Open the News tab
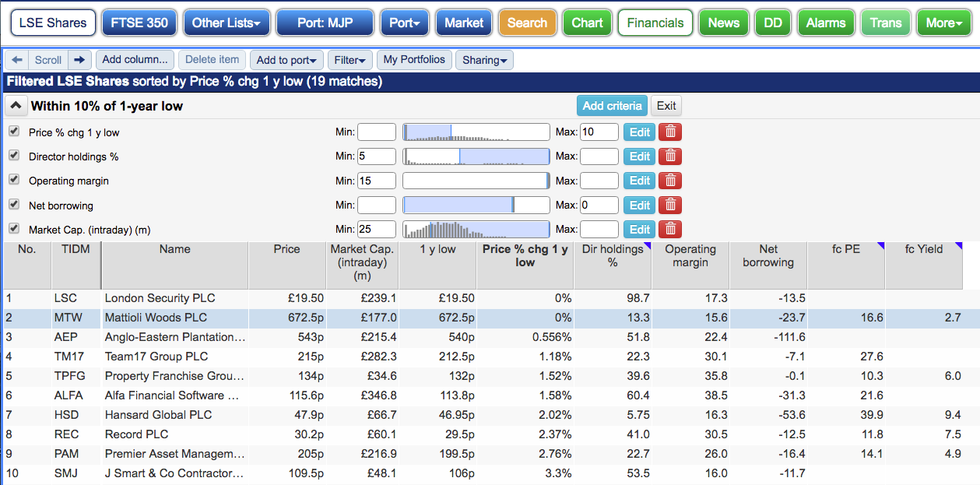980x485 pixels. [724, 23]
